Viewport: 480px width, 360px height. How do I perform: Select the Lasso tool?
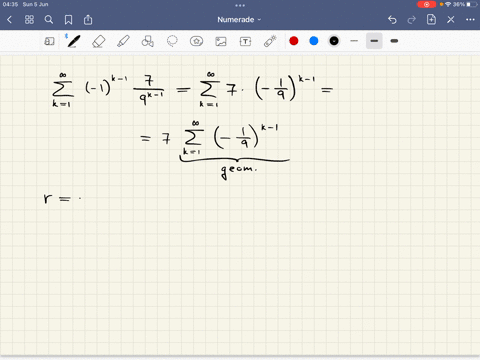pyautogui.click(x=172, y=41)
